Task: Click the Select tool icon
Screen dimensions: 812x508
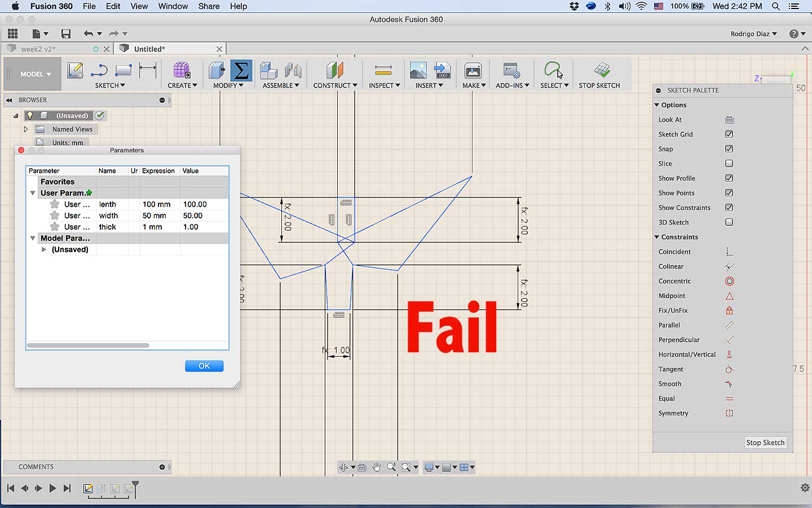Action: [x=553, y=71]
